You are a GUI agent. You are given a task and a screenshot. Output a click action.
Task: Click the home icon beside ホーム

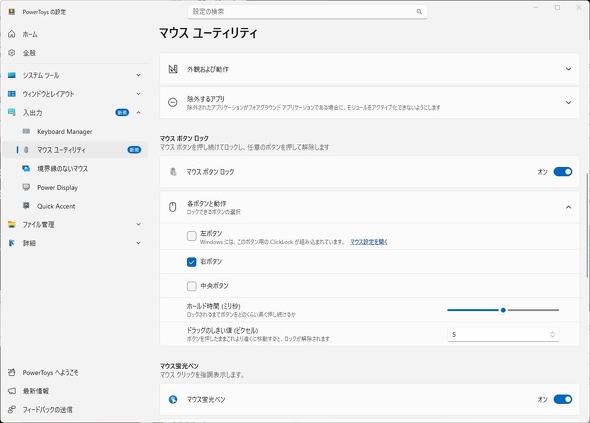click(12, 34)
